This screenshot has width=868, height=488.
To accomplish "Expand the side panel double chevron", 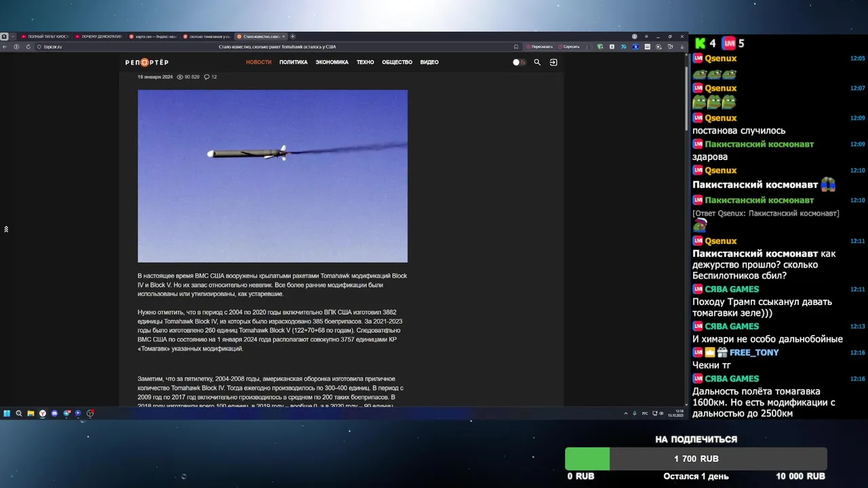I will tap(6, 229).
